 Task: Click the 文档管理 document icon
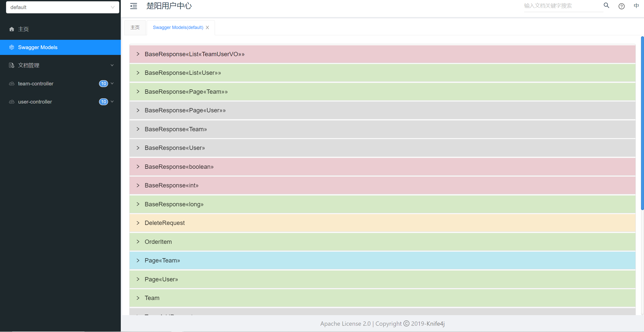[12, 65]
